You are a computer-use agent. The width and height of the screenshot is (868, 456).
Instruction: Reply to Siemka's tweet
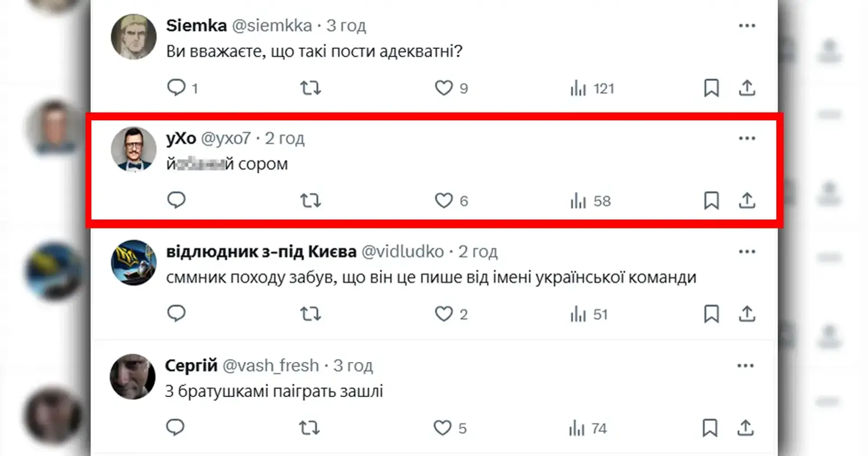tap(176, 87)
